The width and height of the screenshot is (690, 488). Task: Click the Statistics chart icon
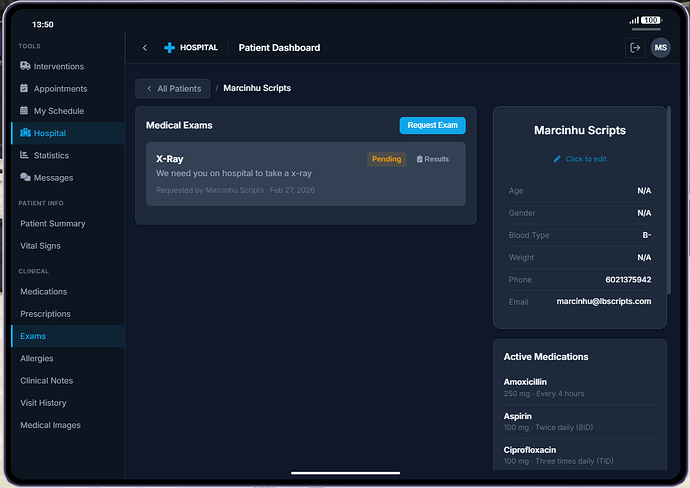[x=25, y=156]
